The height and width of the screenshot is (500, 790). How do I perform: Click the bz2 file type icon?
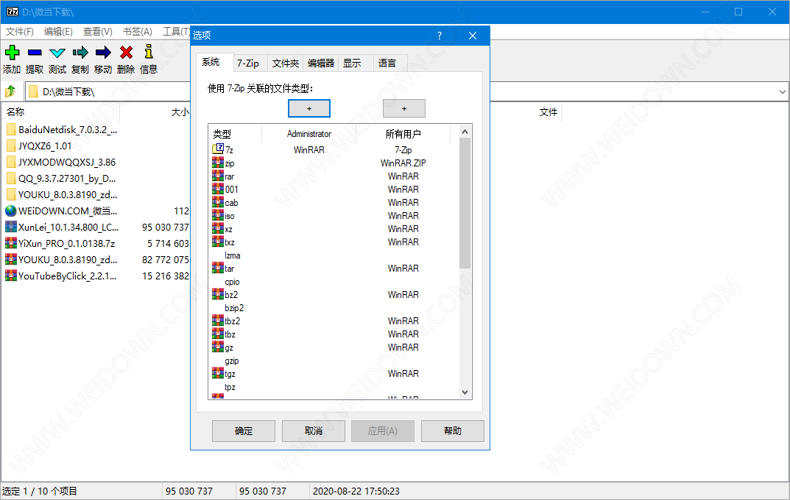[218, 294]
